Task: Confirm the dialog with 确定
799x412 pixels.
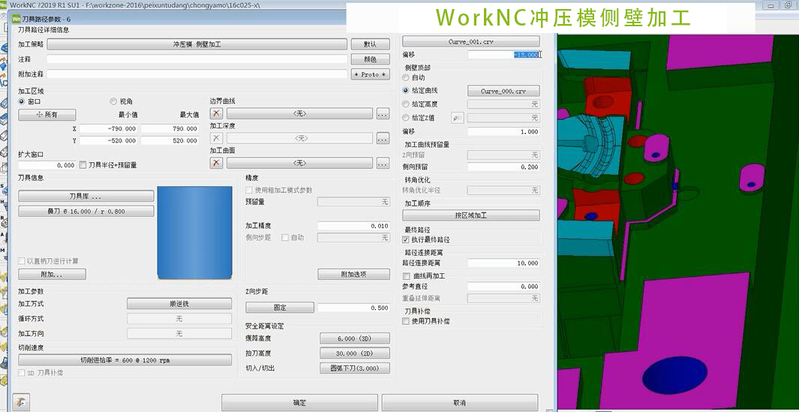Action: point(299,402)
